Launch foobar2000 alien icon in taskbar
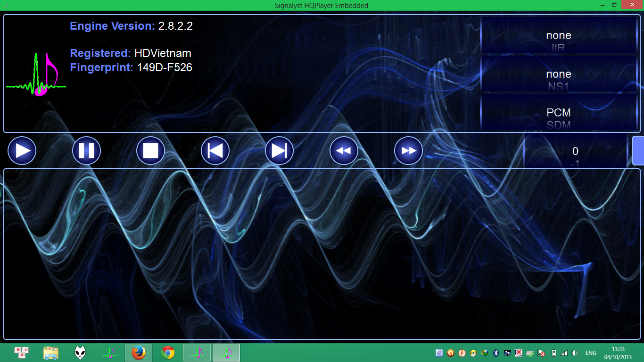This screenshot has height=362, width=644. [x=80, y=353]
